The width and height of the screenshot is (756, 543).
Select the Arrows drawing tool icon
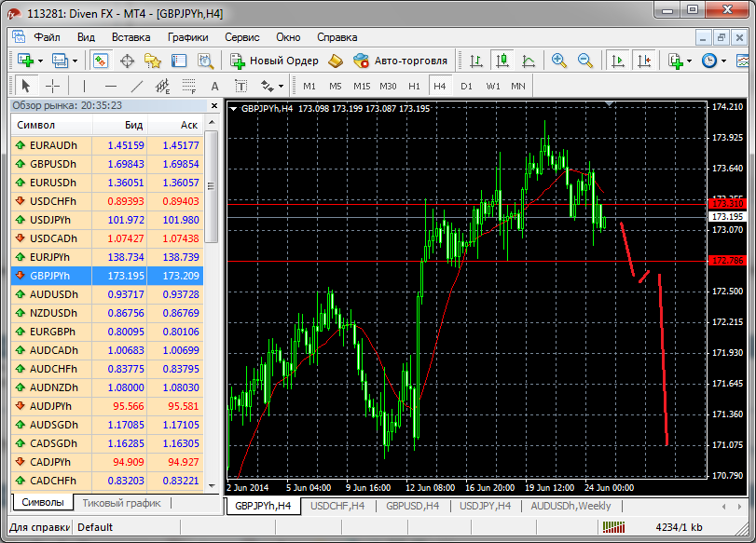(267, 87)
